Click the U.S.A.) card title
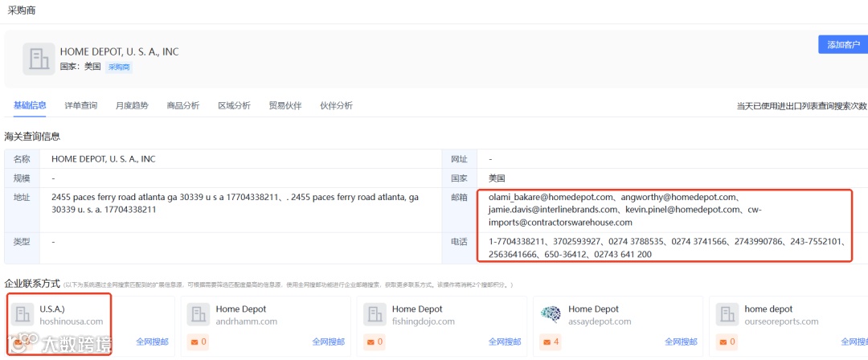 (52, 309)
